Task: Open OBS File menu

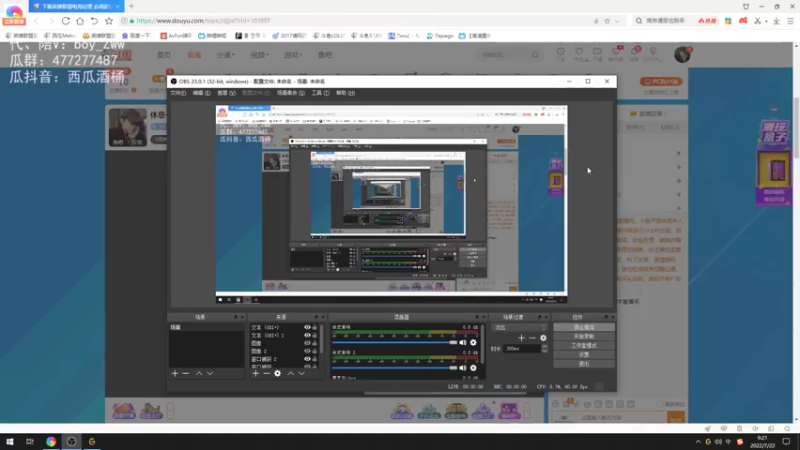Action: [178, 93]
